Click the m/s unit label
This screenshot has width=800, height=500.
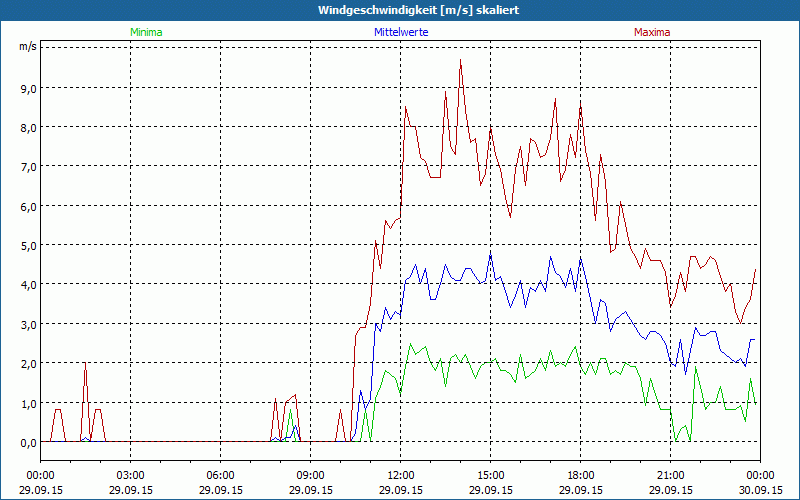[28, 46]
